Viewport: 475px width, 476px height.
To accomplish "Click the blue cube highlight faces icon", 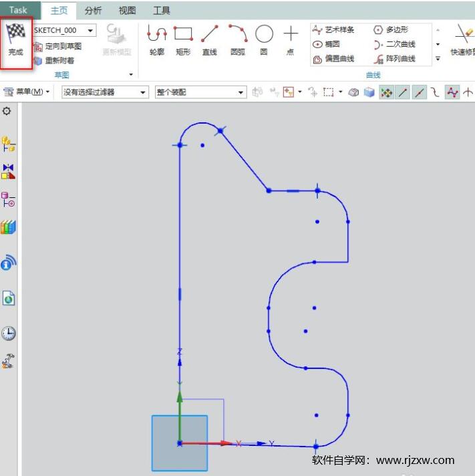I will click(369, 92).
